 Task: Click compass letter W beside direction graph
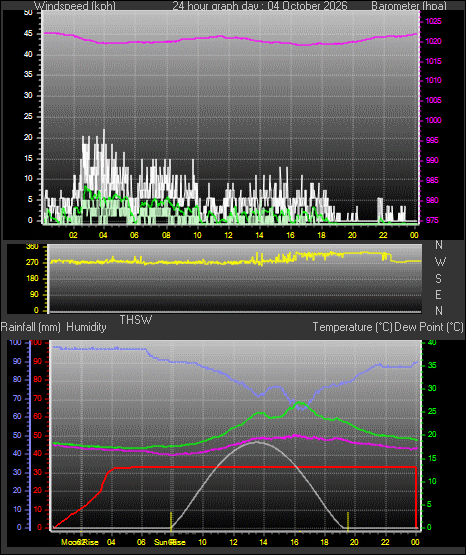point(440,262)
